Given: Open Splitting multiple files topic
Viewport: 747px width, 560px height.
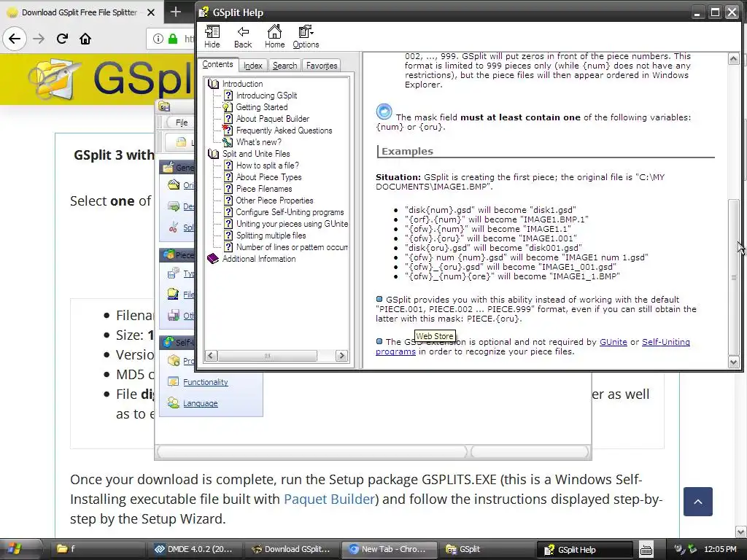Looking at the screenshot, I should (271, 236).
